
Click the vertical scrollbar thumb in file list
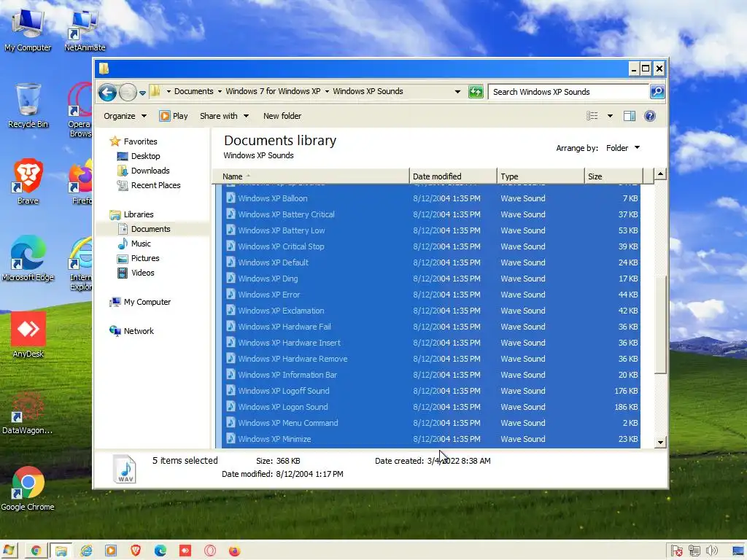coord(660,324)
